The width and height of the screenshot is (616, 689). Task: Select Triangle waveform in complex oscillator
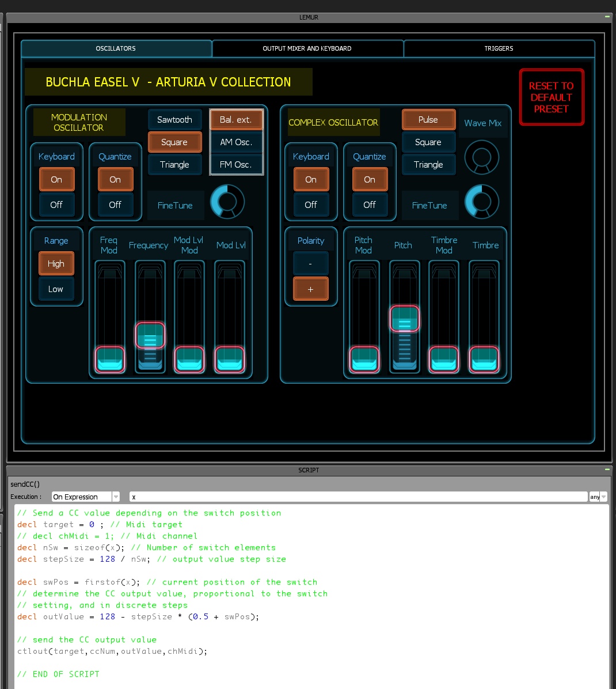tap(428, 164)
